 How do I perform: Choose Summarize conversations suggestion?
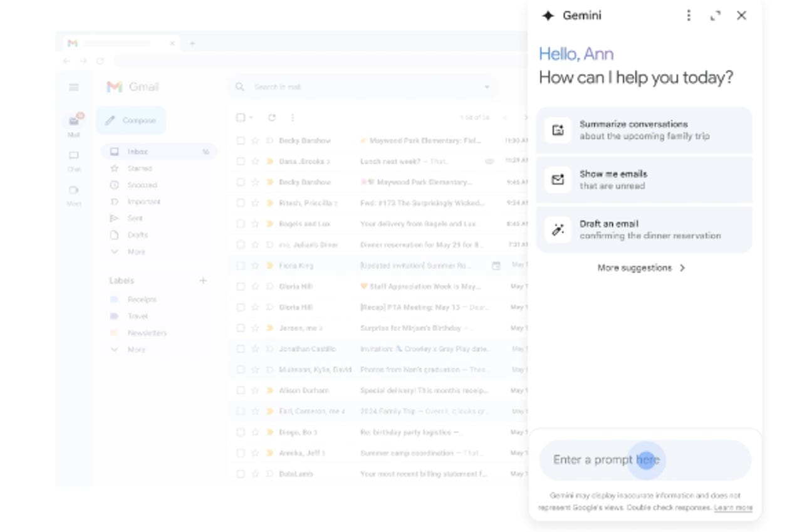[x=644, y=130]
